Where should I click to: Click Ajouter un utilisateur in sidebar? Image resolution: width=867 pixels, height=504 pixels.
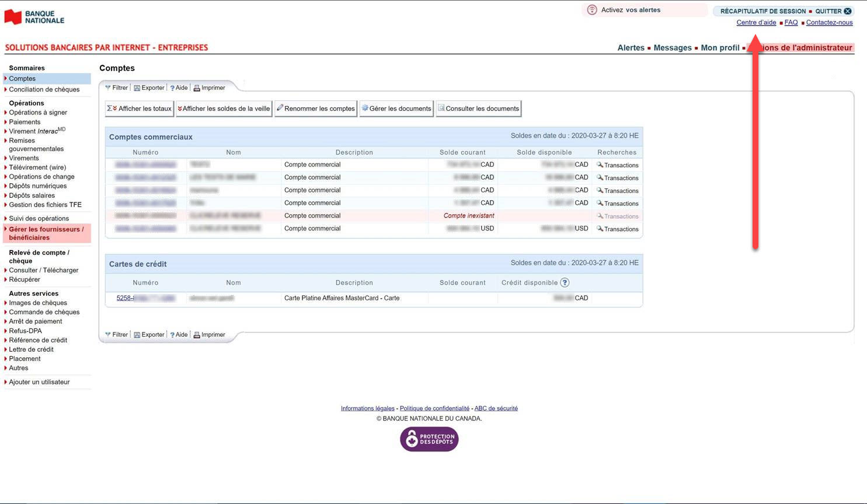click(39, 382)
